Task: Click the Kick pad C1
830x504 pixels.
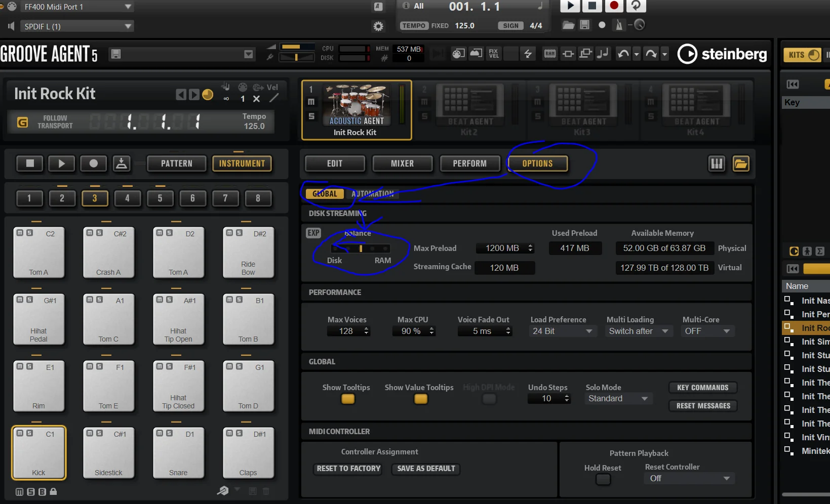Action: pyautogui.click(x=39, y=453)
